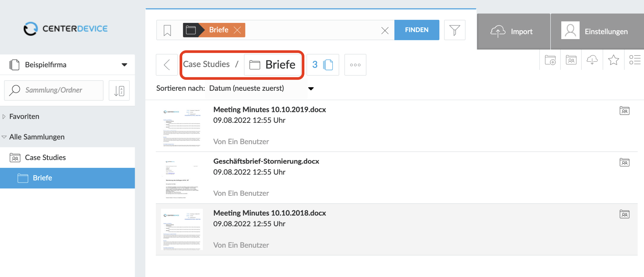Open Beispielfirma account dropdown
The width and height of the screenshot is (644, 277).
(67, 65)
